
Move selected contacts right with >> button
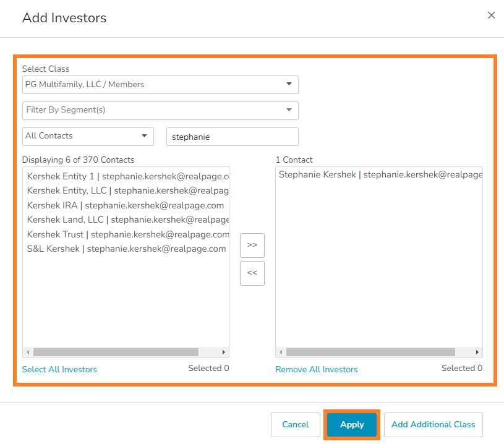tap(252, 245)
